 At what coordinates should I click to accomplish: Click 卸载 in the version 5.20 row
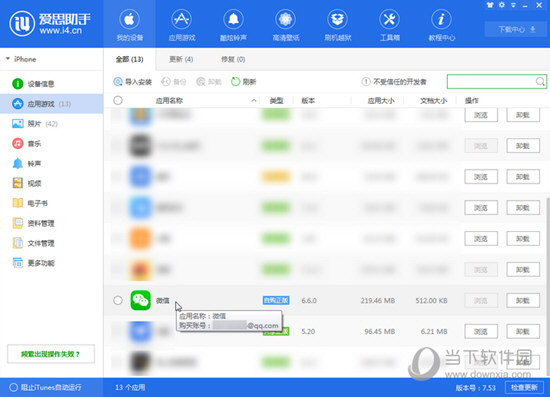[x=523, y=331]
